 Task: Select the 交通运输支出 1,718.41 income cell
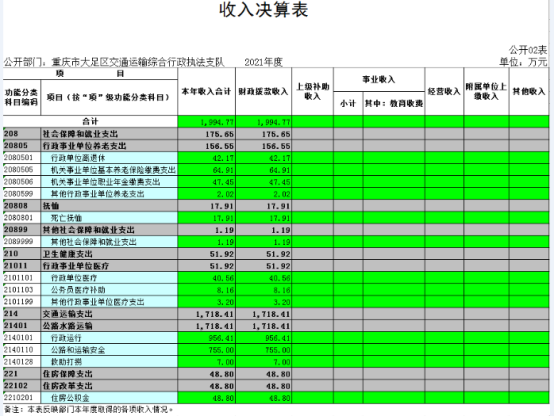tap(207, 314)
